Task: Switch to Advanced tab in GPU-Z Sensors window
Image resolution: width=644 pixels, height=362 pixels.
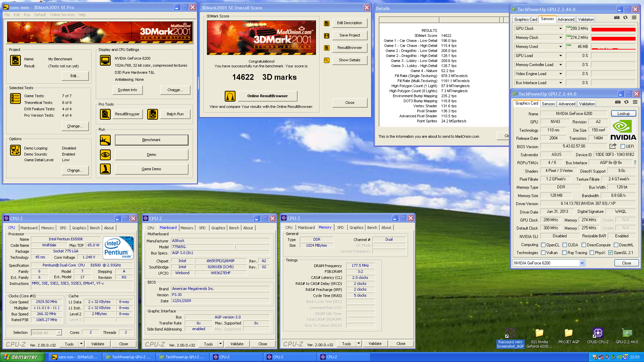Action: click(566, 19)
